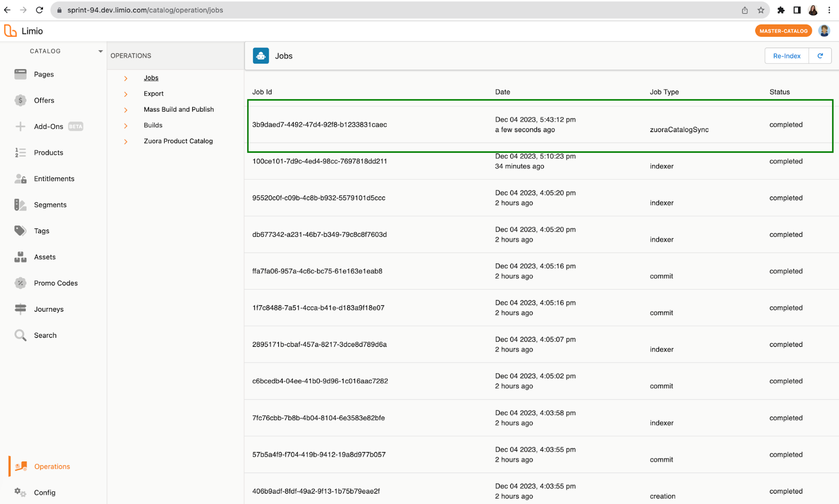Image resolution: width=839 pixels, height=504 pixels.
Task: Expand the Jobs chevron in Operations
Action: pos(126,79)
